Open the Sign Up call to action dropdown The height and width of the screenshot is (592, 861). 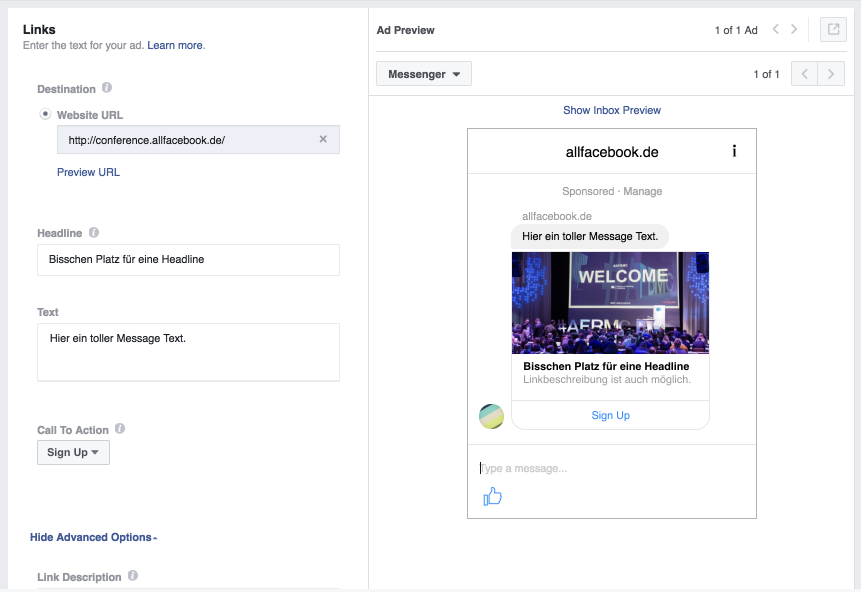click(74, 453)
